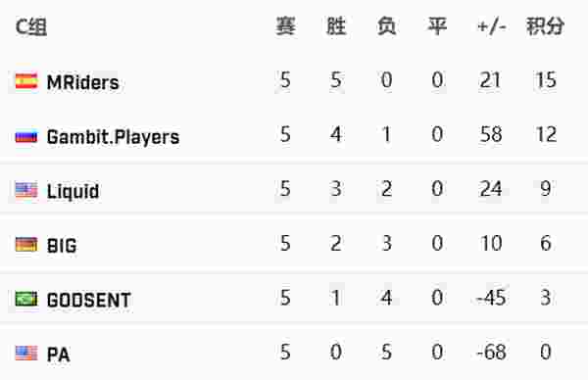Click the Russia flag beside Gambit.Players
The width and height of the screenshot is (588, 380).
pos(26,136)
